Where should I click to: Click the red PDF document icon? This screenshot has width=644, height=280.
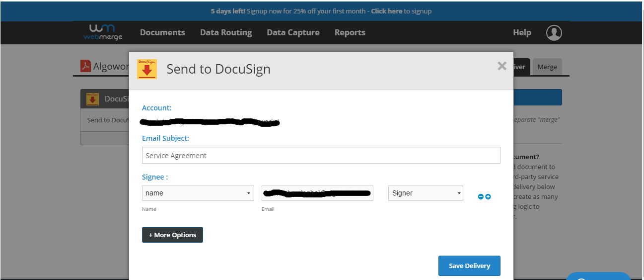tap(85, 66)
